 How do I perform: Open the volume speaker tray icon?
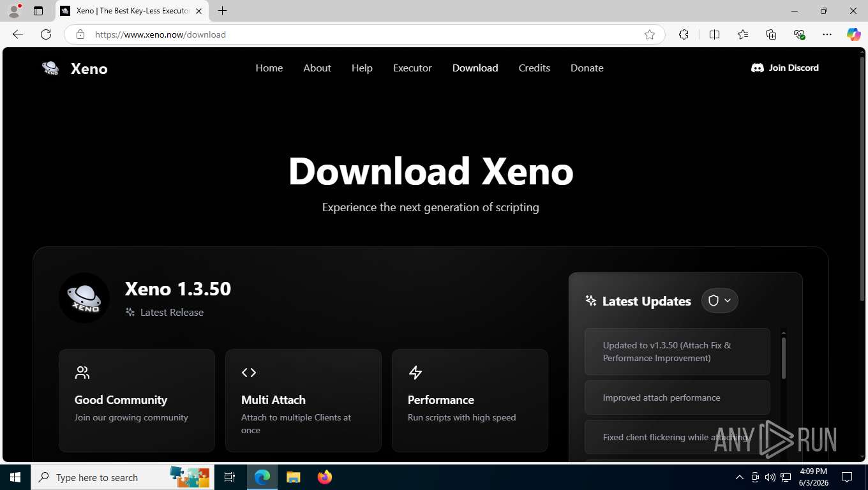[770, 477]
